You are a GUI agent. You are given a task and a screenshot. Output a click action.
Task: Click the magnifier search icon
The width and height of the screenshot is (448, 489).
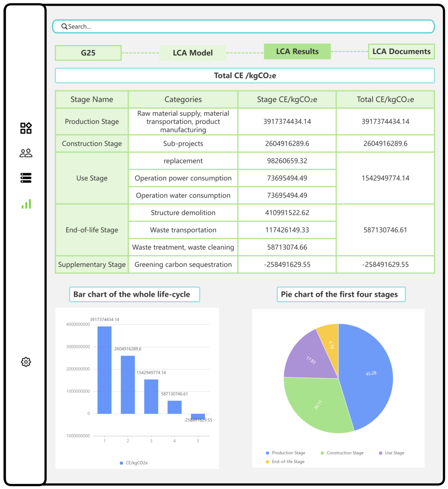point(64,26)
